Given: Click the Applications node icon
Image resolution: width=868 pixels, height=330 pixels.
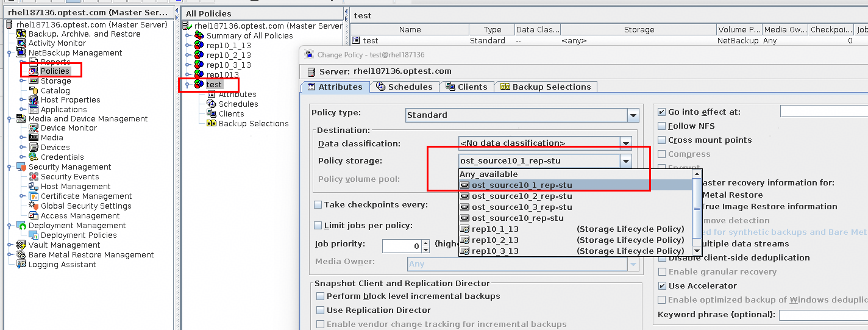Looking at the screenshot, I should [34, 110].
